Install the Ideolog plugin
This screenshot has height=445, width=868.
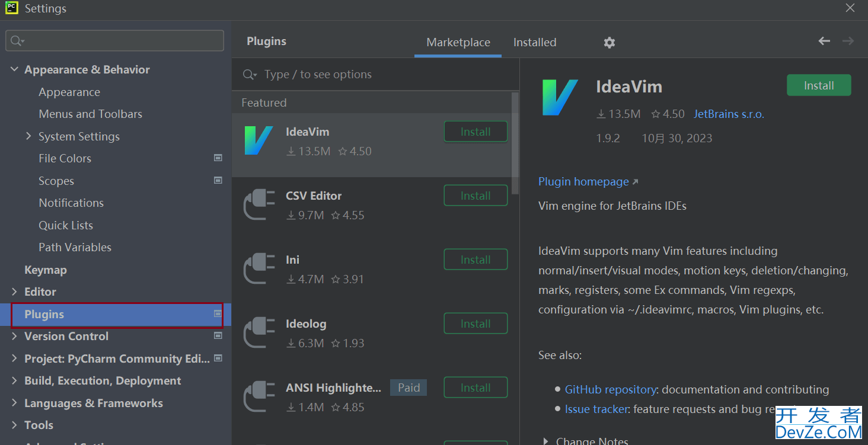(x=476, y=324)
